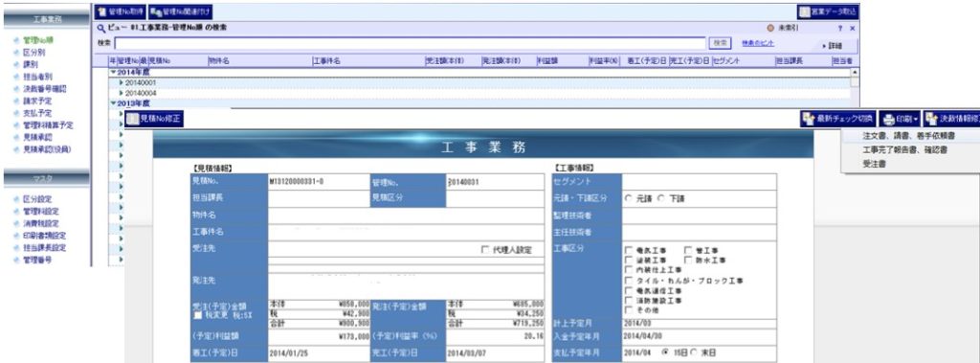This screenshot has height=363, width=980.
Task: Expand the 詳細 search options
Action: click(x=832, y=46)
